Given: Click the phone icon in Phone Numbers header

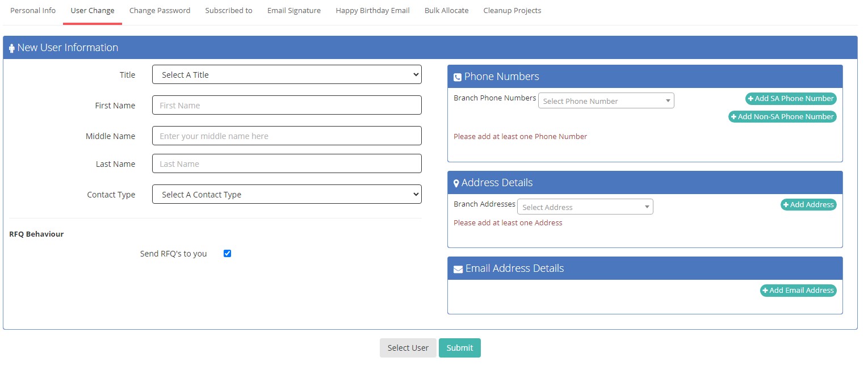Looking at the screenshot, I should tap(458, 77).
